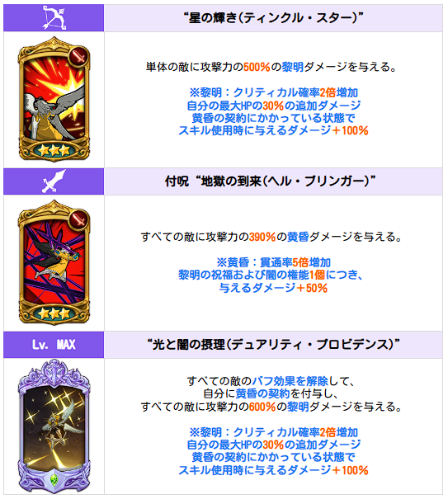Click the three stars on Hell Bringer card
448x499 pixels.
point(54,313)
